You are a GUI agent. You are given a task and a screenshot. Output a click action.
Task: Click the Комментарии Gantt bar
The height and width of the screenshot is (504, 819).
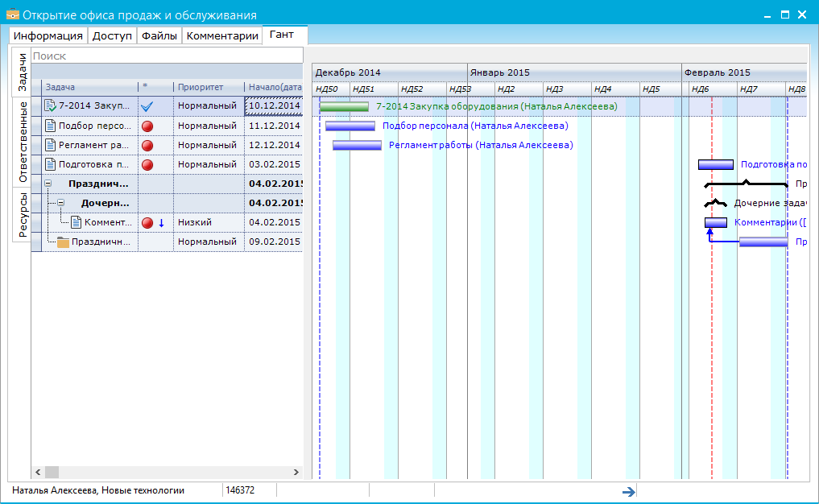(x=716, y=222)
